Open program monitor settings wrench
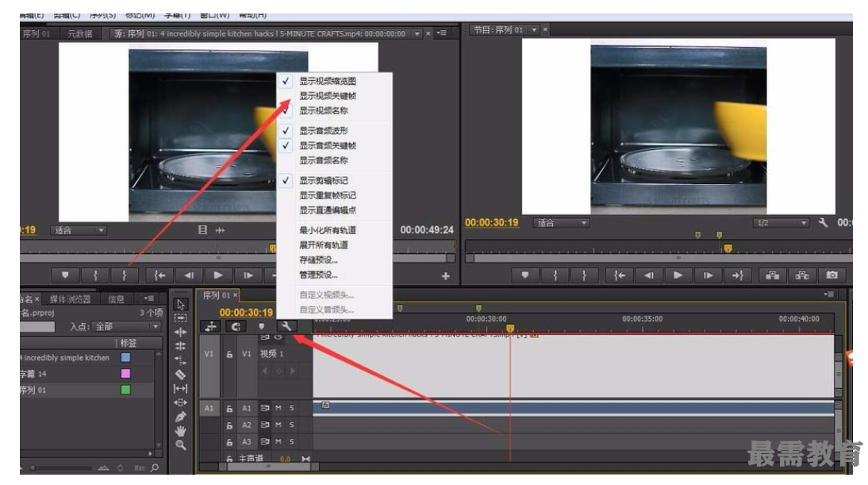The width and height of the screenshot is (868, 485). point(823,222)
